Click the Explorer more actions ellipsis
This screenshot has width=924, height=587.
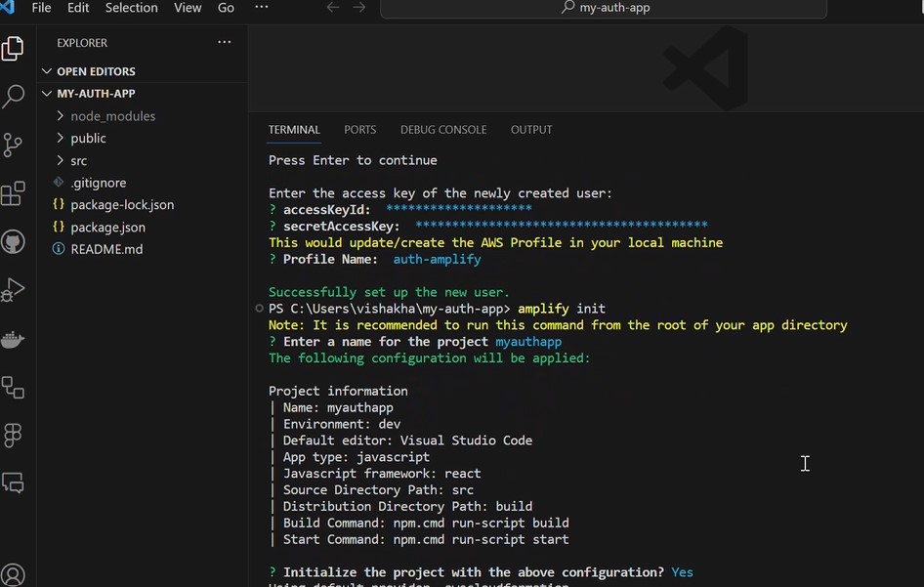coord(224,42)
